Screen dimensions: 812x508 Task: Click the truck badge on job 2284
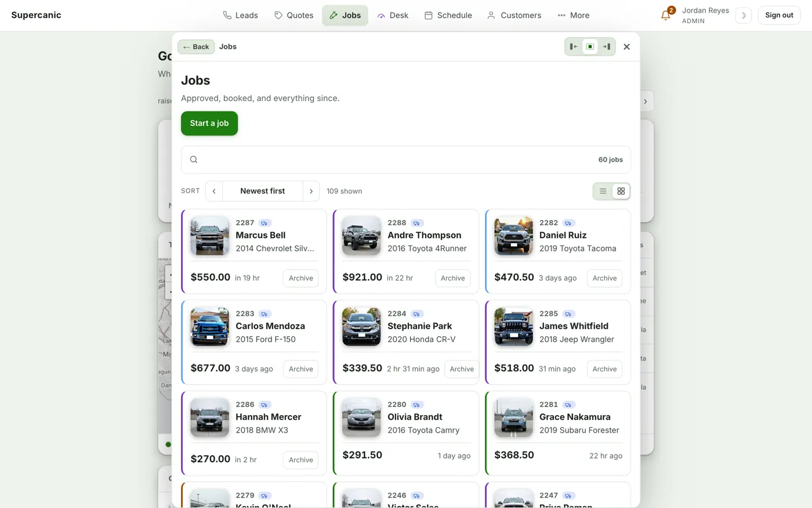pyautogui.click(x=416, y=314)
